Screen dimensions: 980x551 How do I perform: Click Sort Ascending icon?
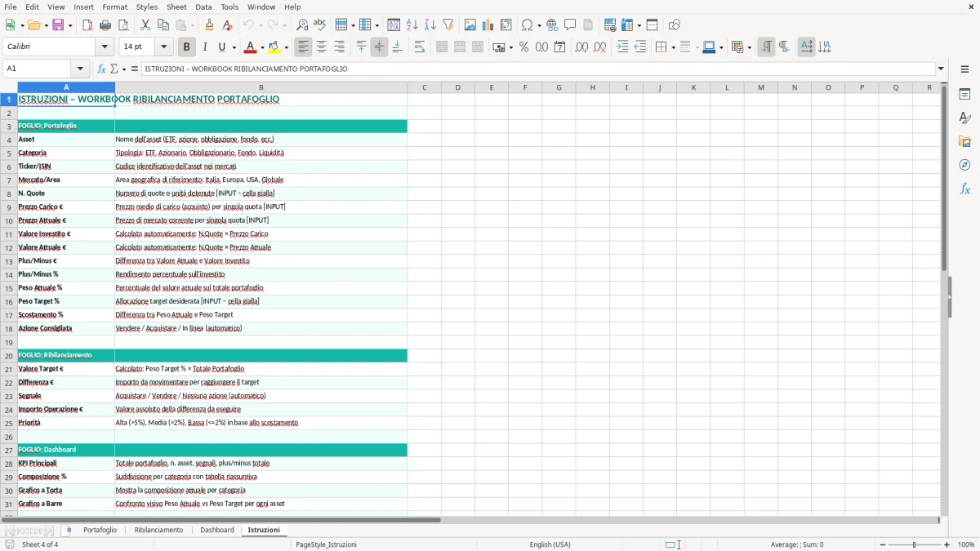pyautogui.click(x=412, y=25)
